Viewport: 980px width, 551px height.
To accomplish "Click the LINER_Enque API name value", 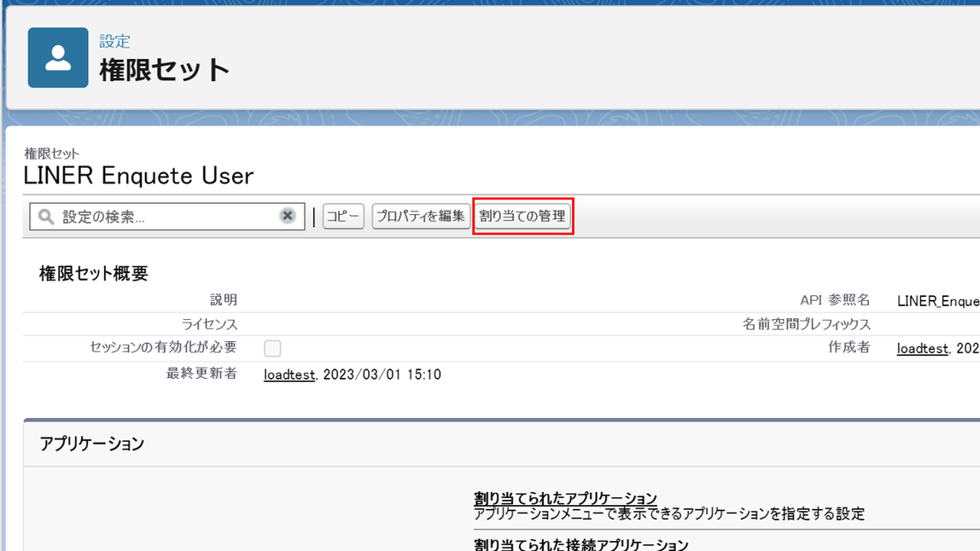I will [938, 301].
